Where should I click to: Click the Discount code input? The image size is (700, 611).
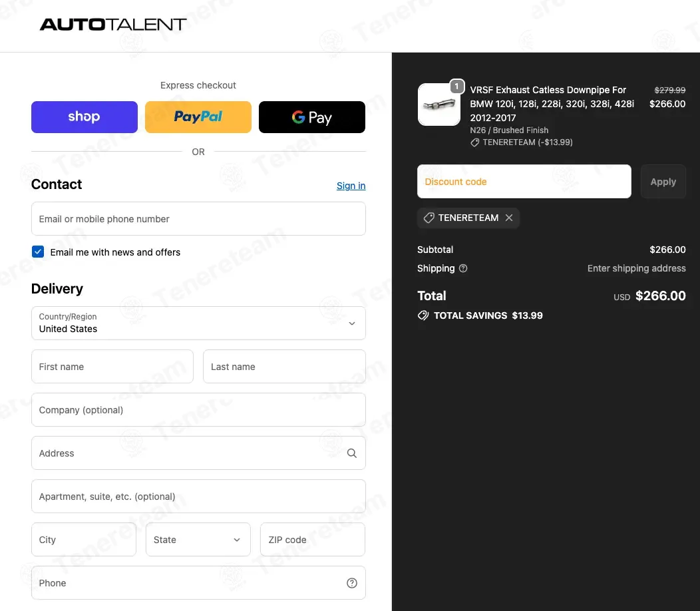524,182
